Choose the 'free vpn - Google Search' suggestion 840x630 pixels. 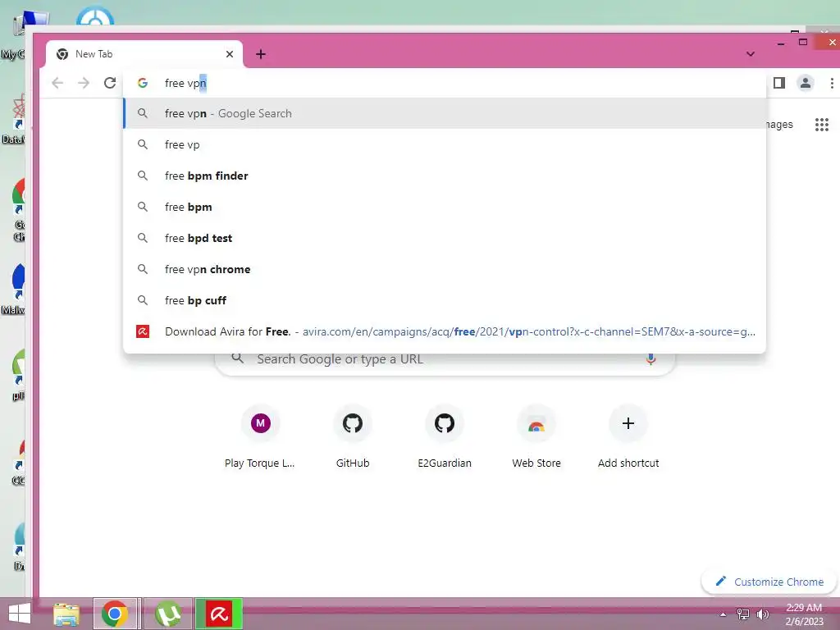[445, 113]
